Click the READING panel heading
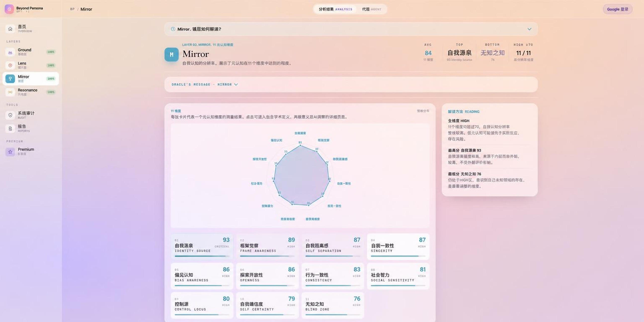This screenshot has height=322, width=644. (x=464, y=112)
